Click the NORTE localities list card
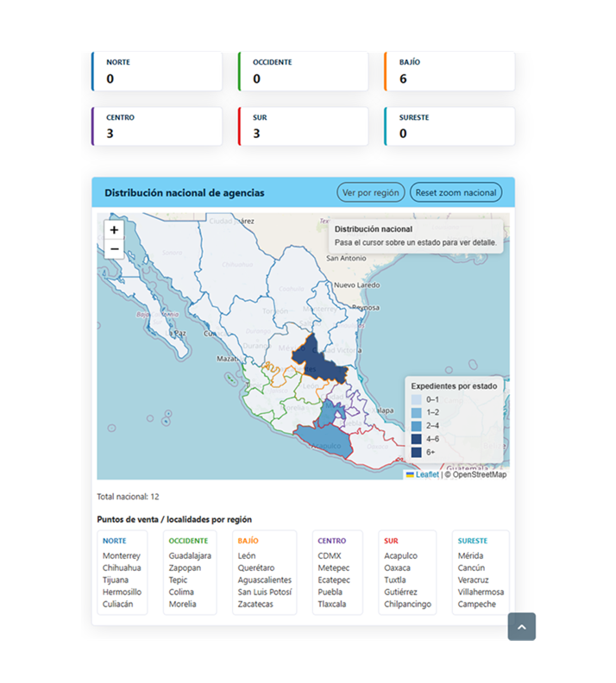 coord(122,573)
